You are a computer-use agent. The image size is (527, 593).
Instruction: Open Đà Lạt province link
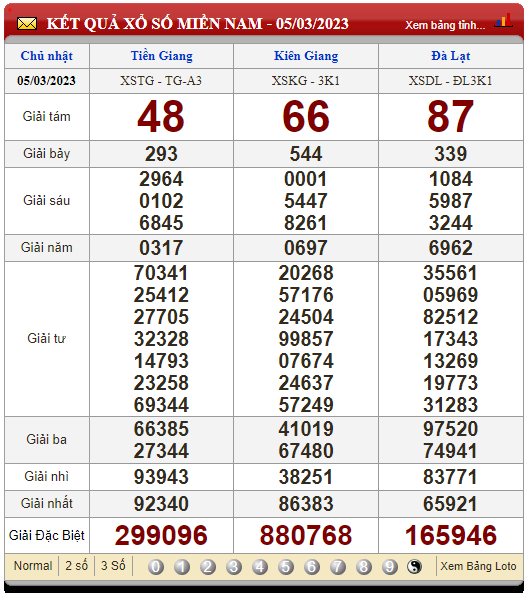[451, 56]
